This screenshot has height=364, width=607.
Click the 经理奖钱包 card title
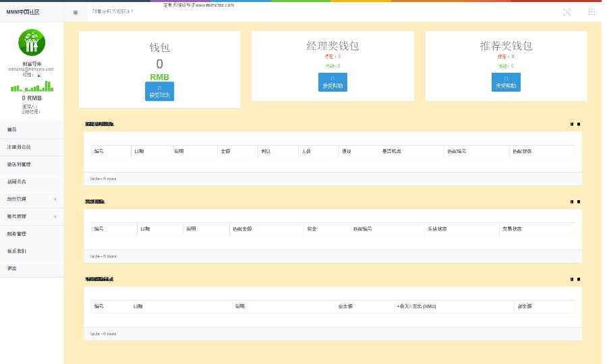(333, 46)
